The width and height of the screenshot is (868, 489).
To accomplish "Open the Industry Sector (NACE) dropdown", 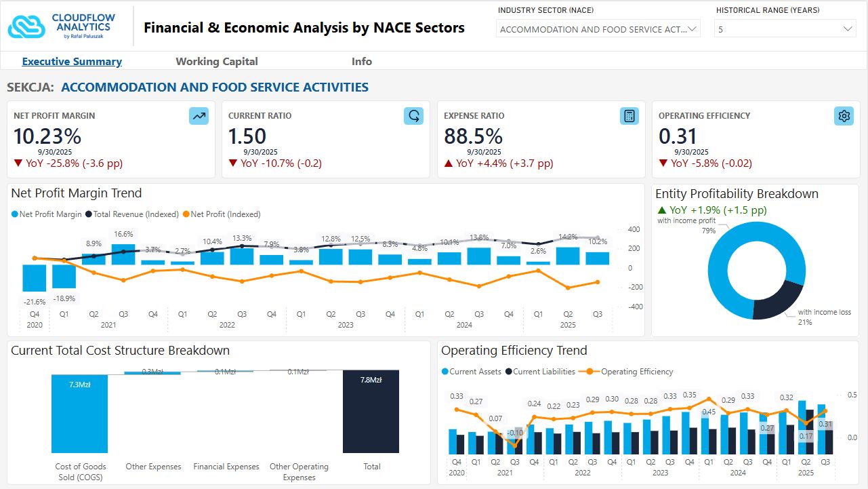I will 598,29.
